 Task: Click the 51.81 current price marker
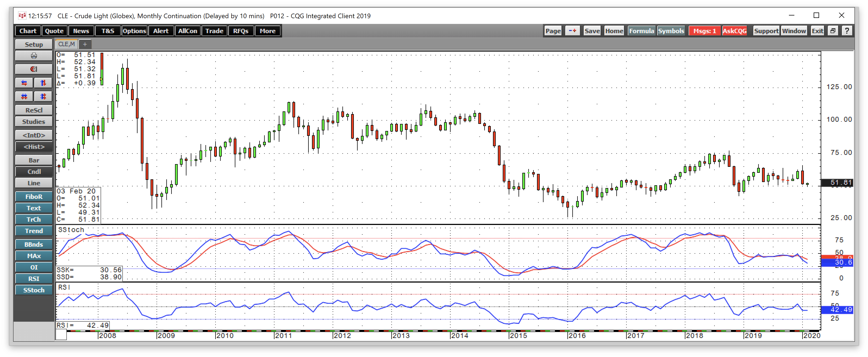(x=837, y=183)
